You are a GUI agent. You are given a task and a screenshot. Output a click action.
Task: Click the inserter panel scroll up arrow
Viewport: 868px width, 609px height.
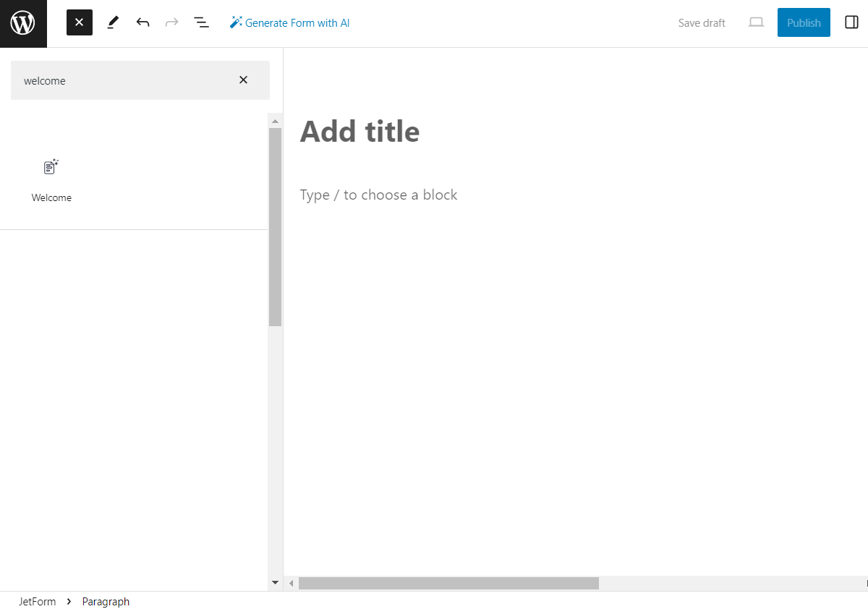tap(275, 121)
